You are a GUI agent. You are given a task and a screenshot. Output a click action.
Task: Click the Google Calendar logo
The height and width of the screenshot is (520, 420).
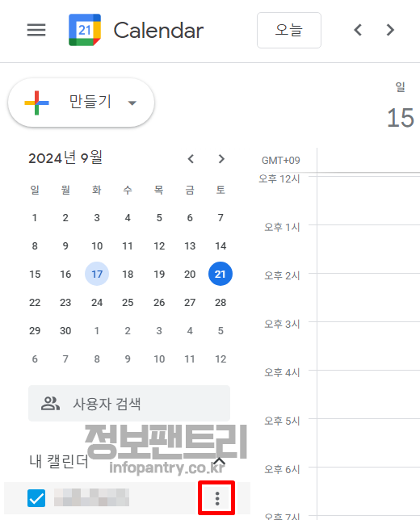[85, 30]
